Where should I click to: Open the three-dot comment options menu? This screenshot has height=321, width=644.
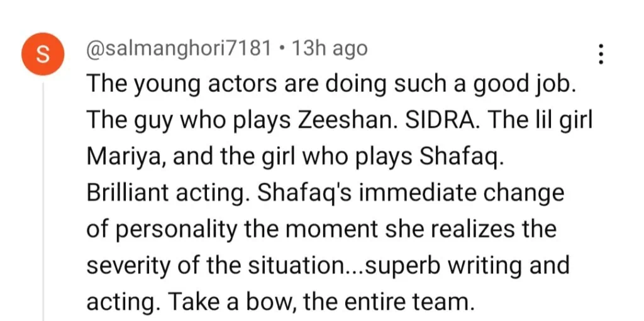[601, 53]
